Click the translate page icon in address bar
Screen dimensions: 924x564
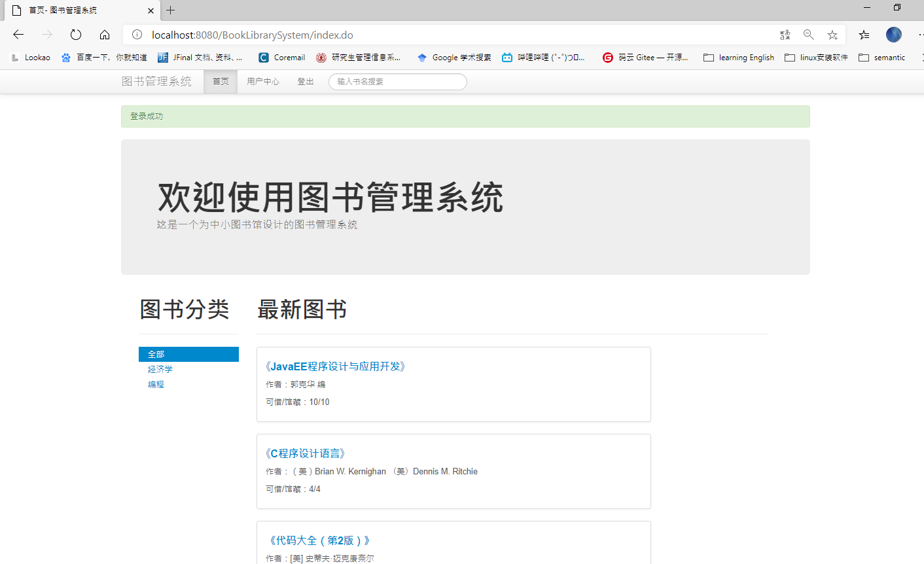coord(785,35)
